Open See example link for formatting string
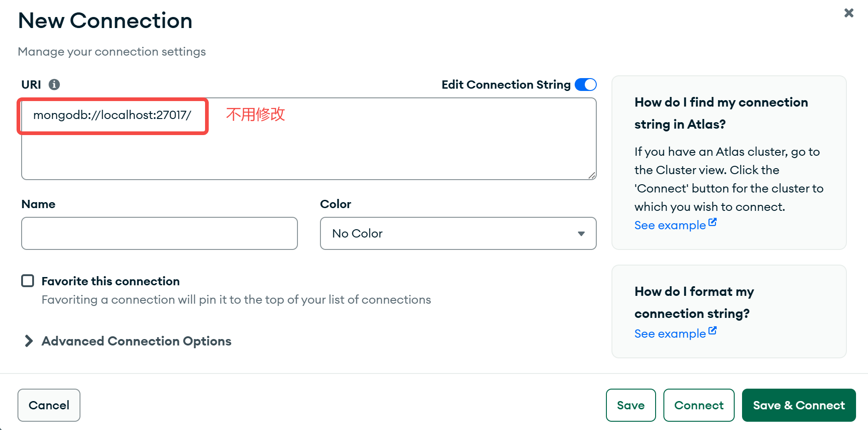 tap(670, 334)
